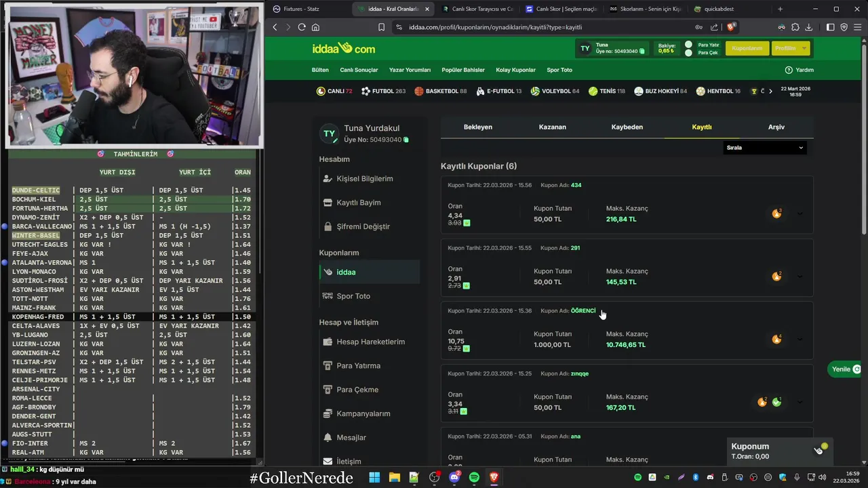868x488 pixels.
Task: Click the yellow Kuponlarım header button
Action: click(x=747, y=48)
